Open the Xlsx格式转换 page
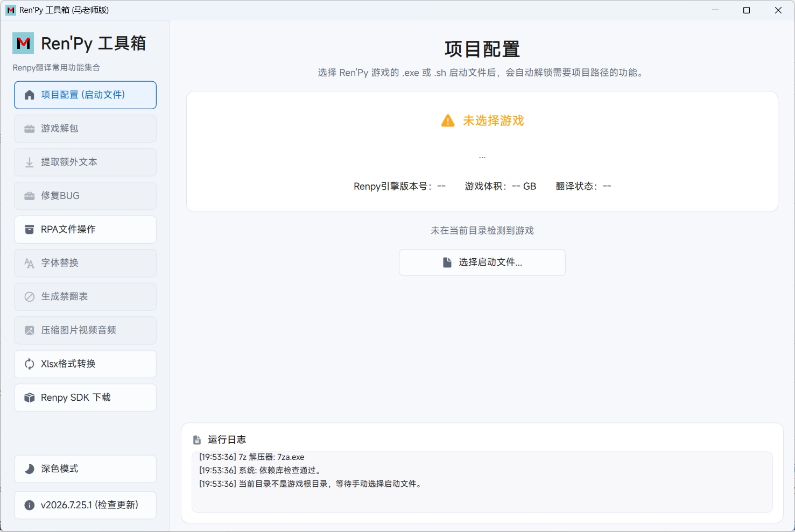 pos(85,364)
